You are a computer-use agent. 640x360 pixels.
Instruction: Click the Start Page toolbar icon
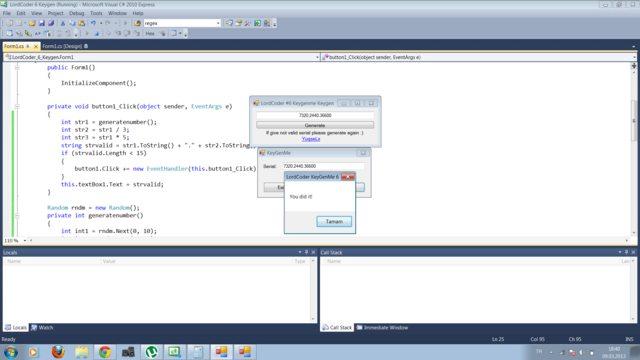(258, 23)
